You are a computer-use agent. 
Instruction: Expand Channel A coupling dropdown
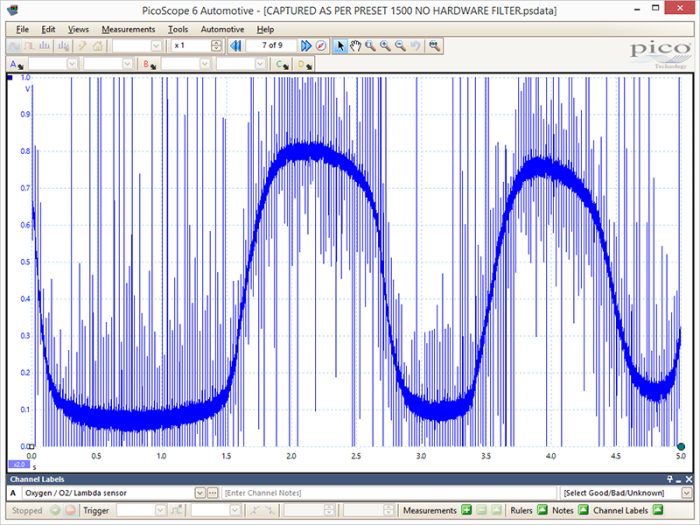click(x=127, y=64)
